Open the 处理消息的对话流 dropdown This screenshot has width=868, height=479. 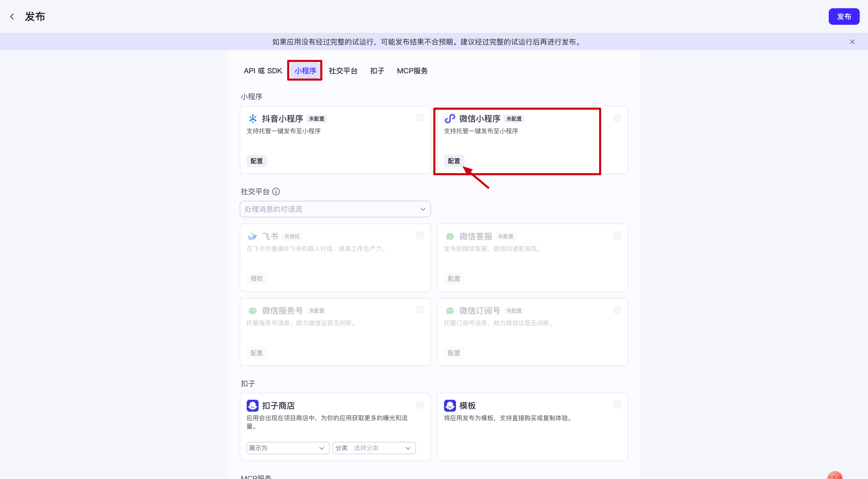coord(335,209)
